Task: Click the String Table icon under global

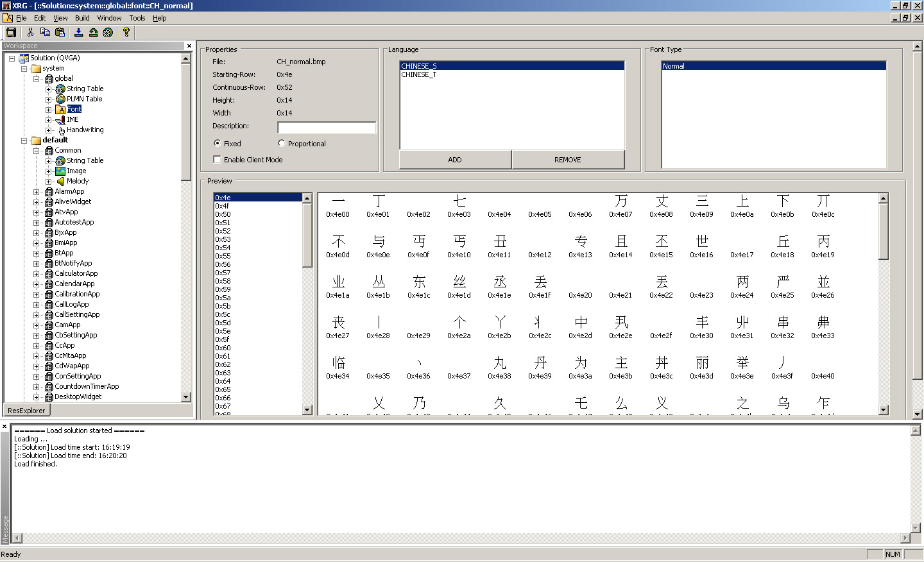Action: coord(60,89)
